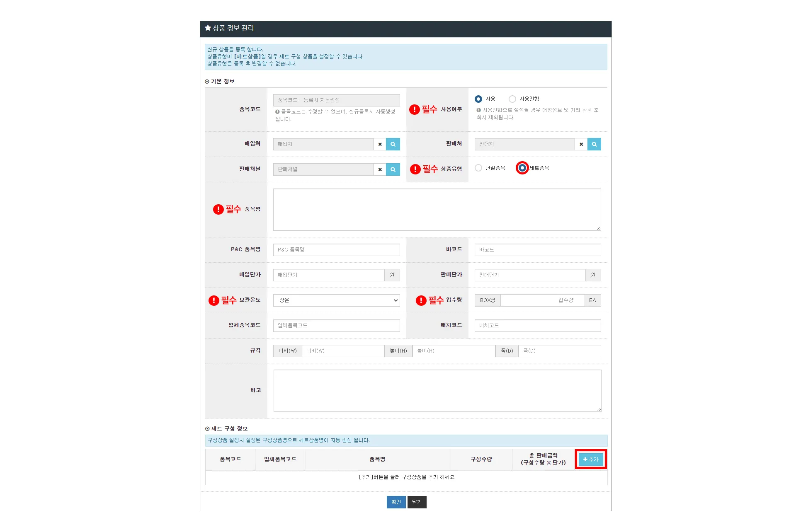Click the search icon for 판매처

click(x=594, y=144)
